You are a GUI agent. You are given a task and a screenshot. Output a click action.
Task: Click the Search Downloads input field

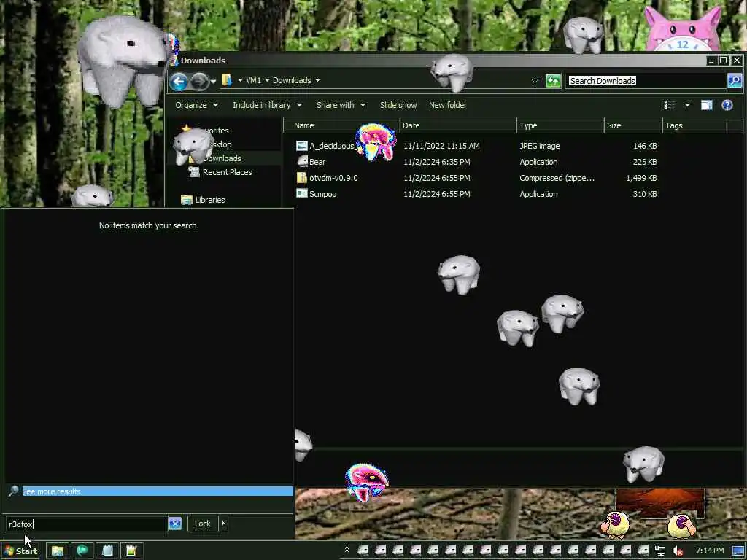click(x=646, y=80)
